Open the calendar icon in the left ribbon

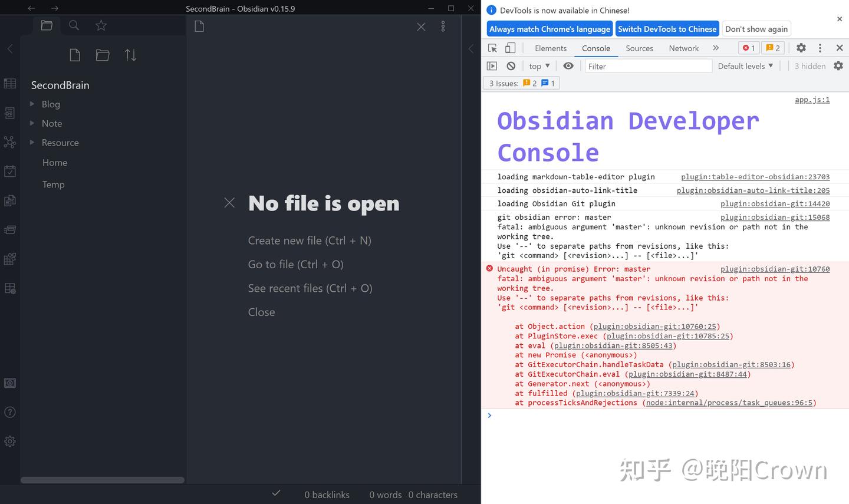pos(9,171)
